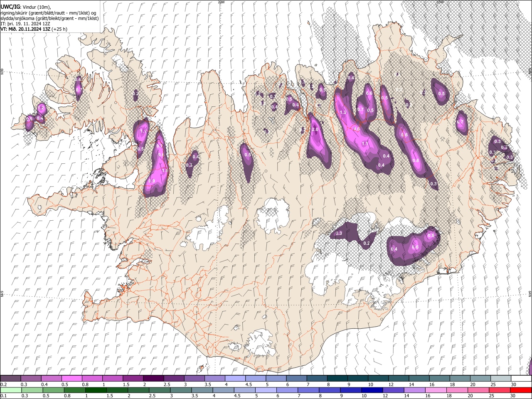The image size is (532, 399).
Task: Select the '1.3' snowfall value on the map
Action: (343, 112)
